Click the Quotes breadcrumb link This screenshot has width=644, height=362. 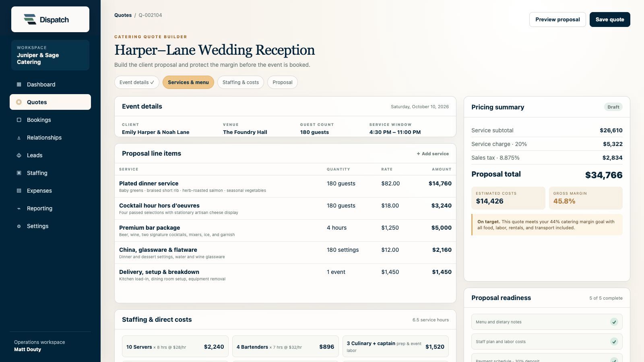[123, 15]
